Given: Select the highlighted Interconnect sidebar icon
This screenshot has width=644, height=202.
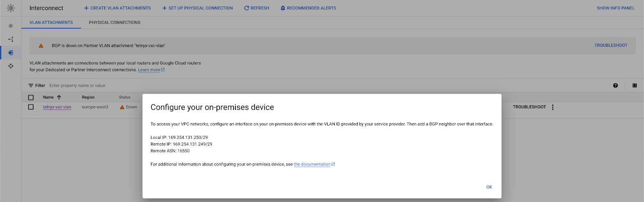Looking at the screenshot, I should 10,53.
